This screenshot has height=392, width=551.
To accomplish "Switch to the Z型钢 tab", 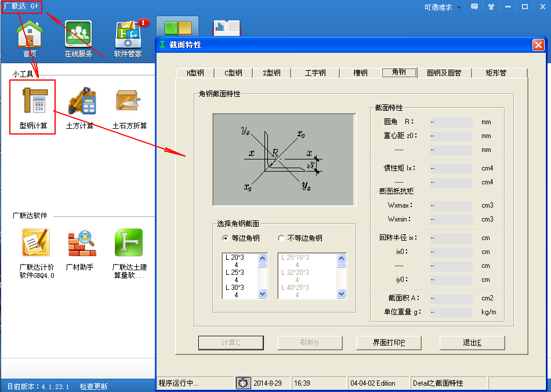I will pos(271,72).
